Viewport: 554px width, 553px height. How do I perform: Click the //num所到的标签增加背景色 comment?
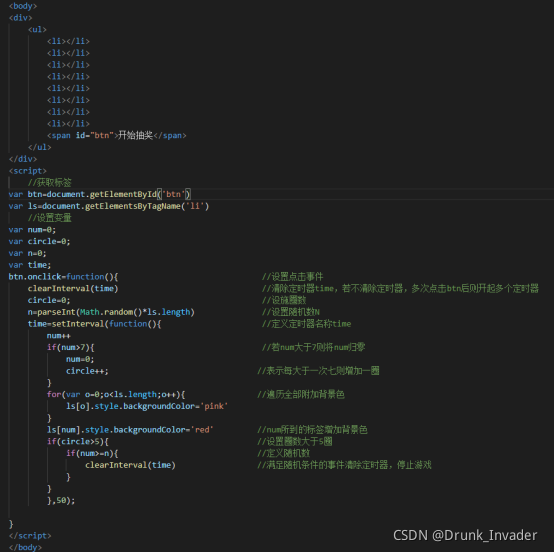(x=312, y=430)
